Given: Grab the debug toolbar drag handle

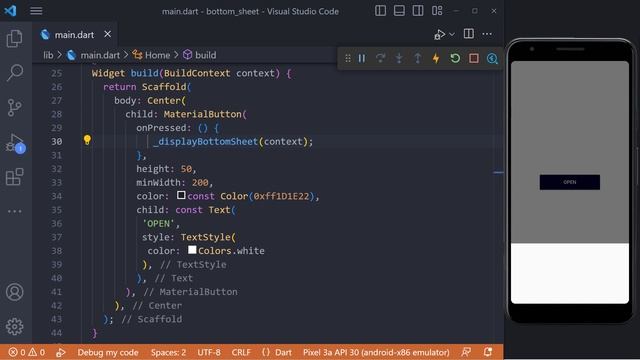Looking at the screenshot, I should click(x=348, y=58).
